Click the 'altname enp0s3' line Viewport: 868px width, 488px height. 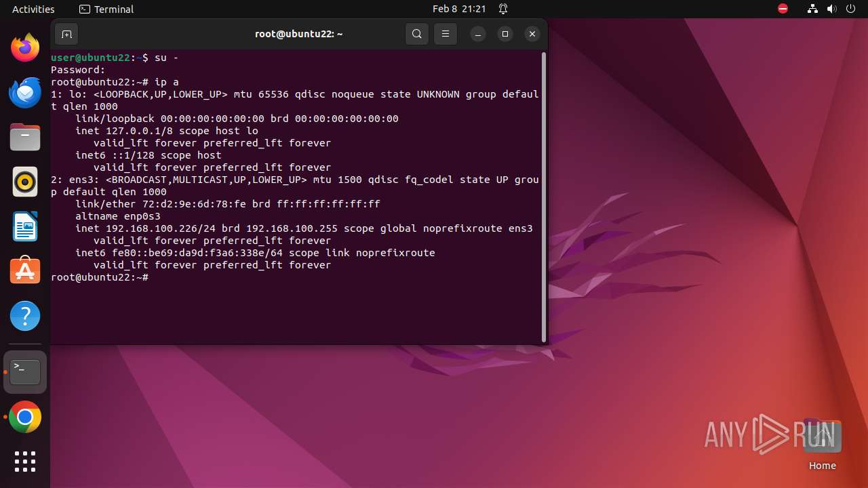tap(118, 216)
